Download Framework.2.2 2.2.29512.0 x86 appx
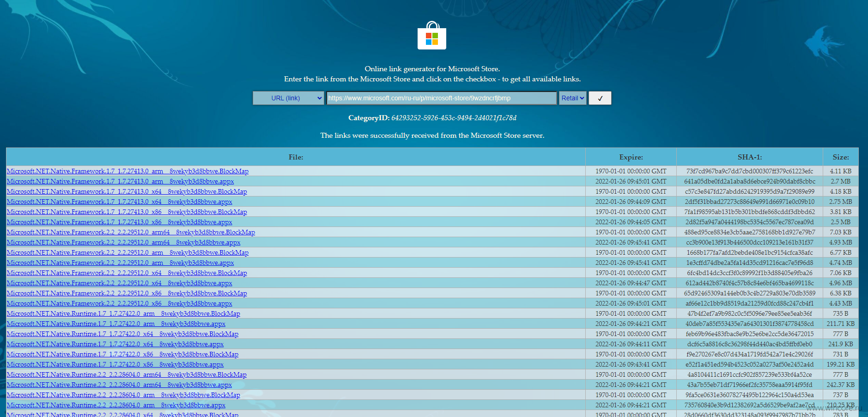This screenshot has height=417, width=868. [119, 303]
